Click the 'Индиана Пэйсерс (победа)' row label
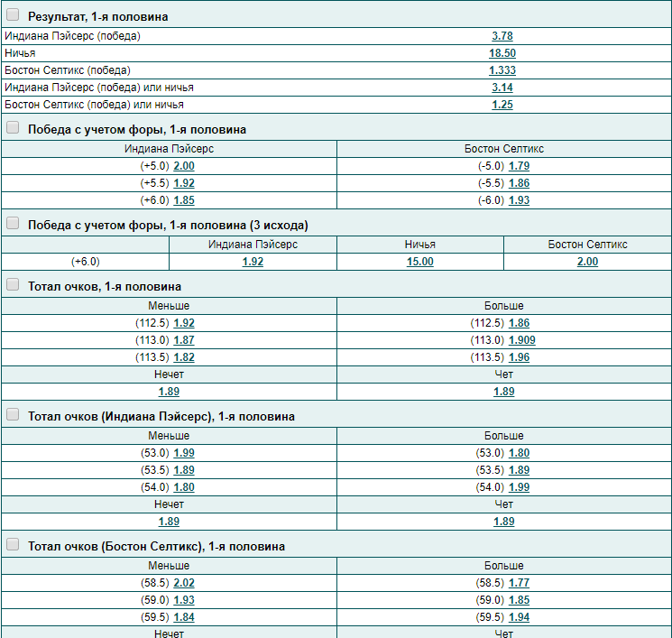Screen dimensions: 672x638 pos(72,36)
